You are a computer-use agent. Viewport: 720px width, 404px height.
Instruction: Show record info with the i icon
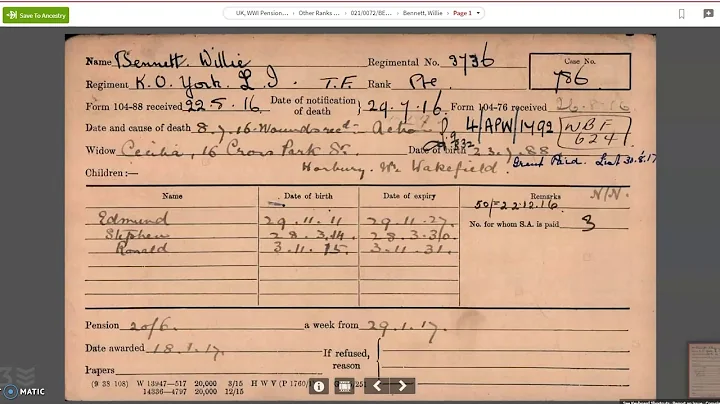(x=319, y=386)
